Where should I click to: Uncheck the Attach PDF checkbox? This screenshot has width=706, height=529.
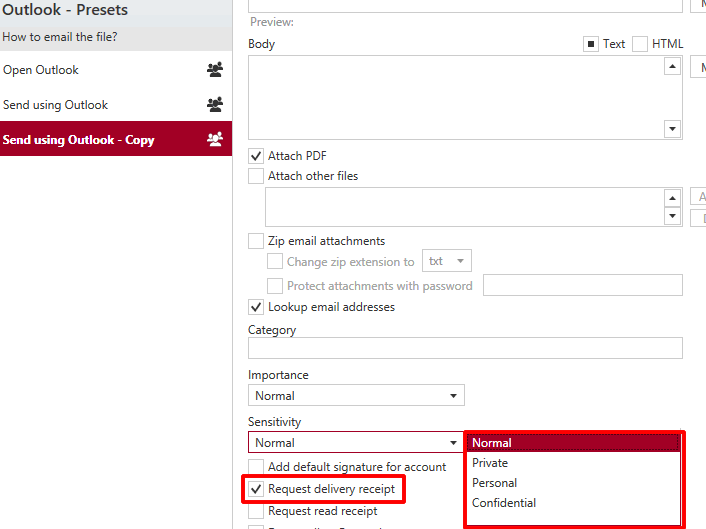pyautogui.click(x=256, y=156)
